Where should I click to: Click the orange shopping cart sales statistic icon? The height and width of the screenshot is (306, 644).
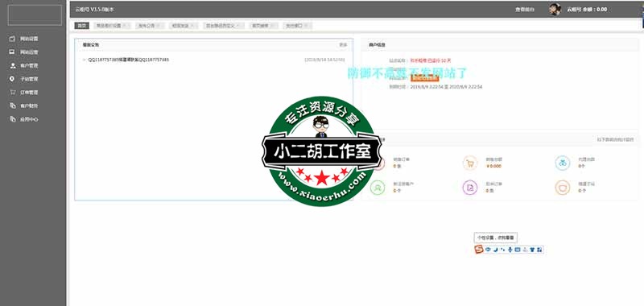(x=470, y=163)
